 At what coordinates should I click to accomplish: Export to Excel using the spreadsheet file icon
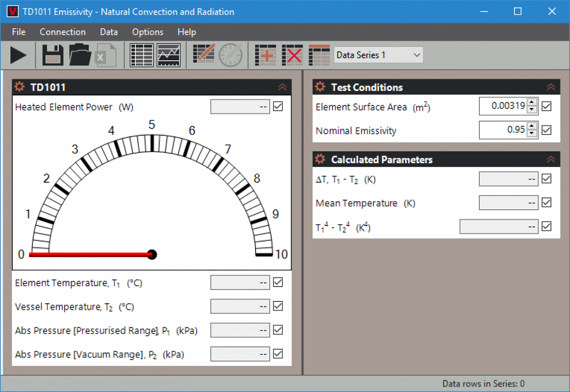[x=105, y=55]
